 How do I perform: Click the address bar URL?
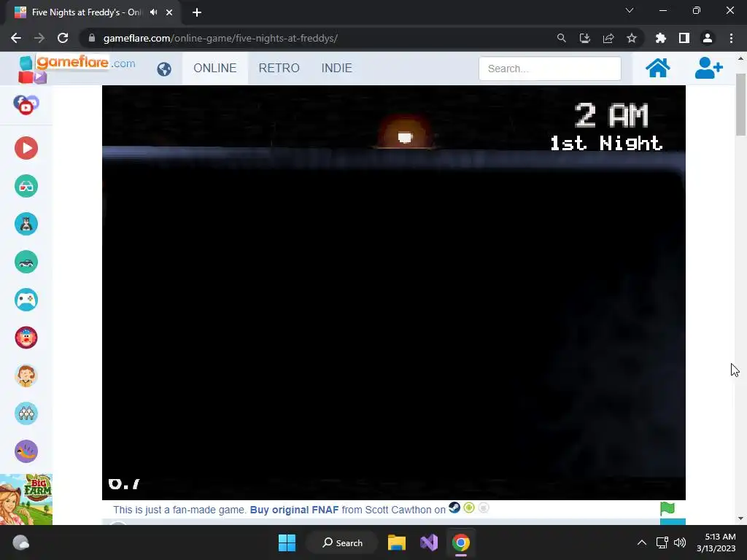[220, 38]
